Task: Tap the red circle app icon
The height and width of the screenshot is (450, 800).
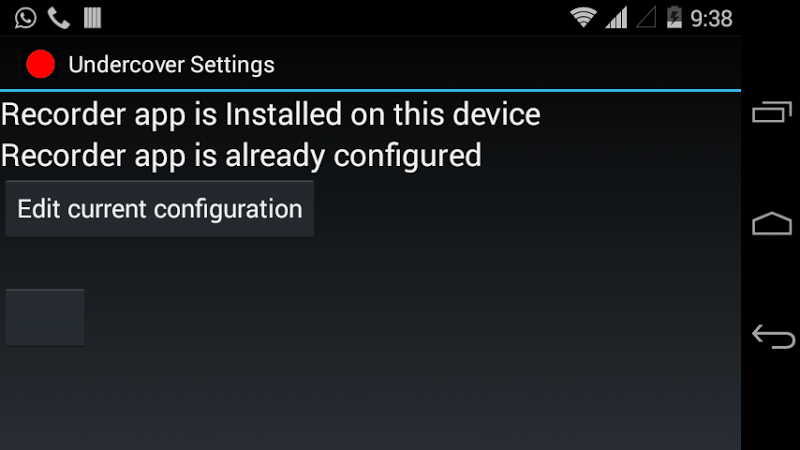Action: pyautogui.click(x=40, y=64)
